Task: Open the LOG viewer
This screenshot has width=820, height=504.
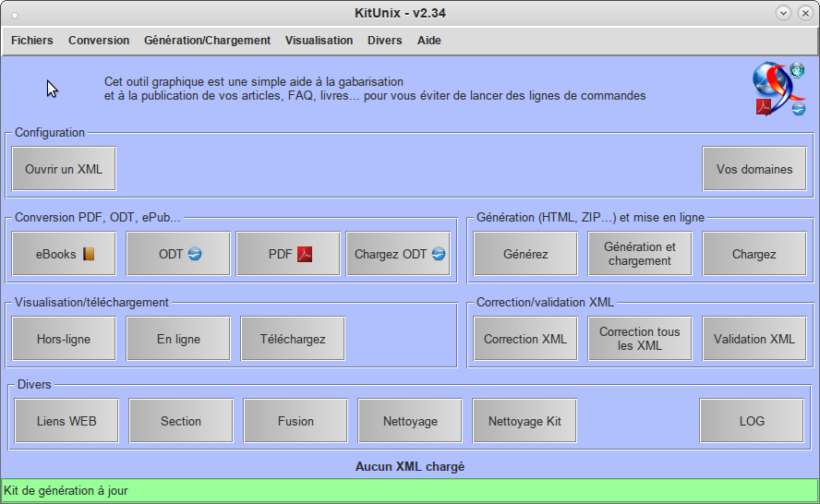Action: (752, 421)
